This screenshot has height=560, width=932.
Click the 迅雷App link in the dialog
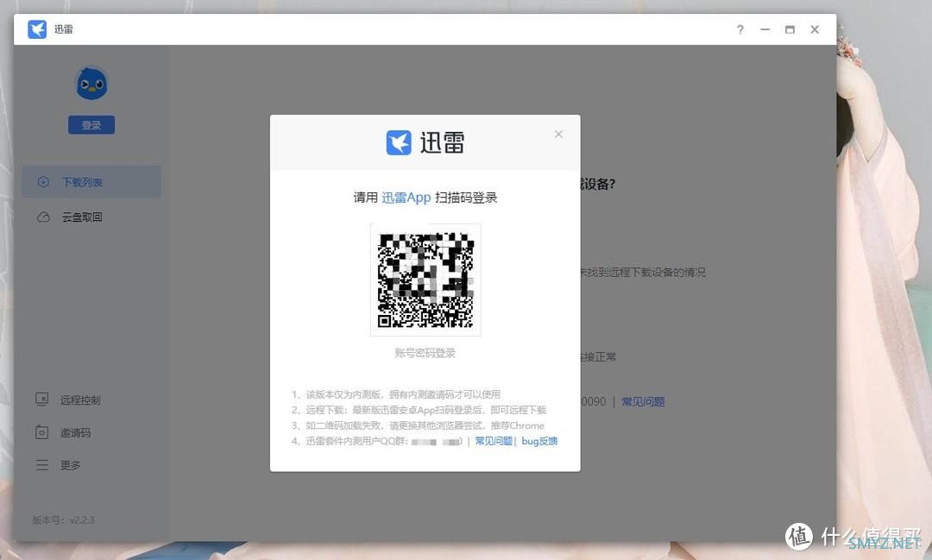(406, 198)
